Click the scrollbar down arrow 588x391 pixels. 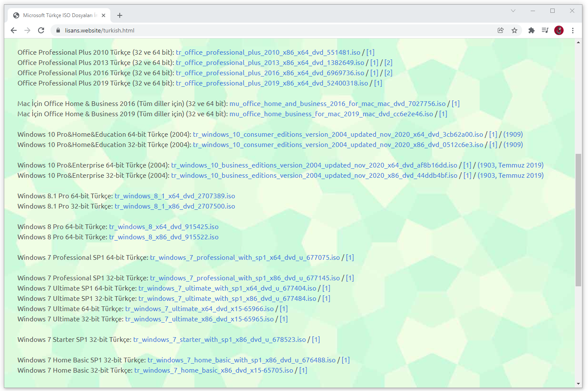[x=578, y=384]
